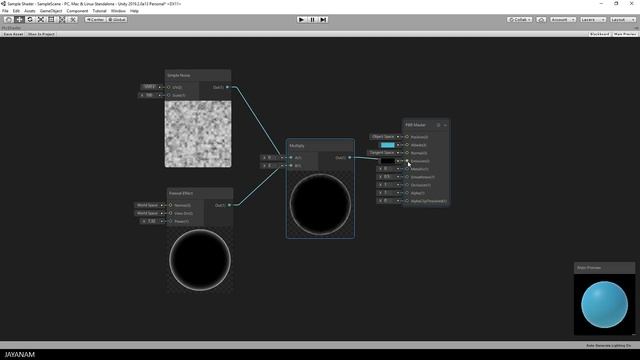Toggle pivot mode Center button
This screenshot has height=360, width=640.
click(95, 20)
